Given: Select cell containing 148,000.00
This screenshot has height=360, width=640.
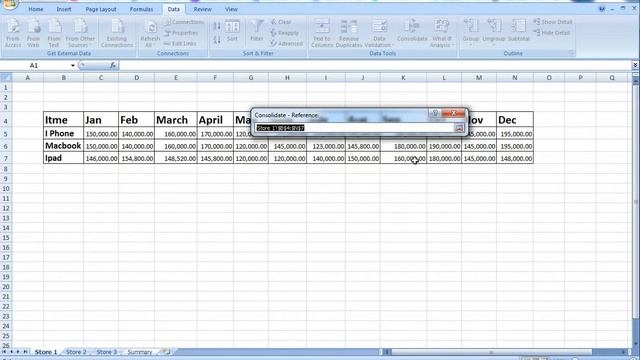Looking at the screenshot, I should pyautogui.click(x=515, y=158).
